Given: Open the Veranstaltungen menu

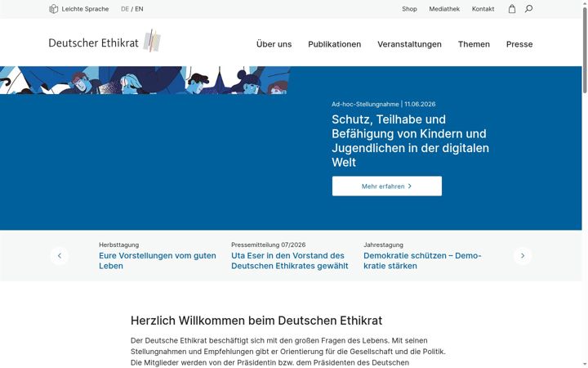Looking at the screenshot, I should (x=409, y=44).
